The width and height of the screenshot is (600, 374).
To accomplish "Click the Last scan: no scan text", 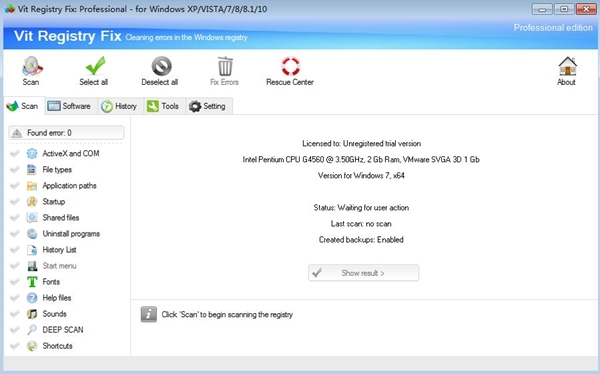I will (x=361, y=224).
